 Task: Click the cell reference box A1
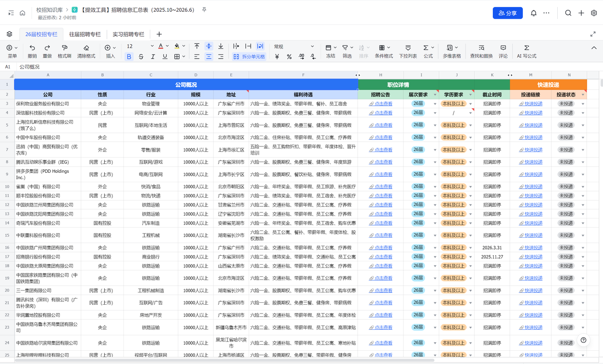click(8, 67)
